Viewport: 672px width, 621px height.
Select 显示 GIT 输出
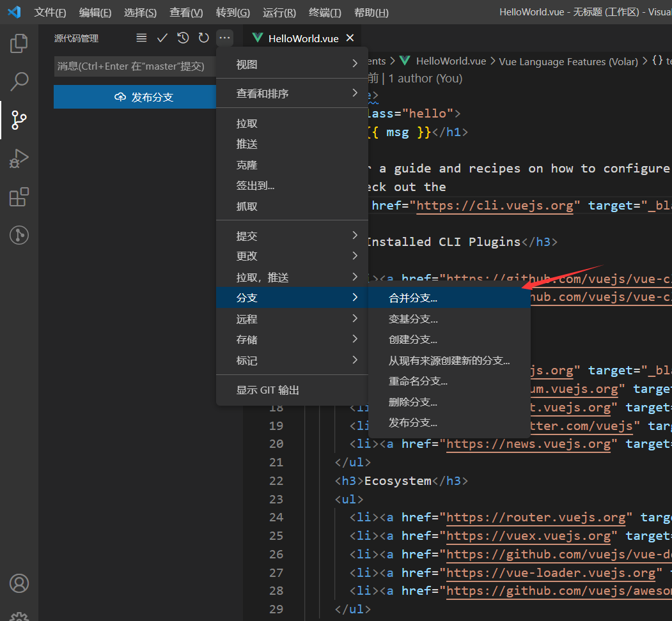click(x=292, y=390)
